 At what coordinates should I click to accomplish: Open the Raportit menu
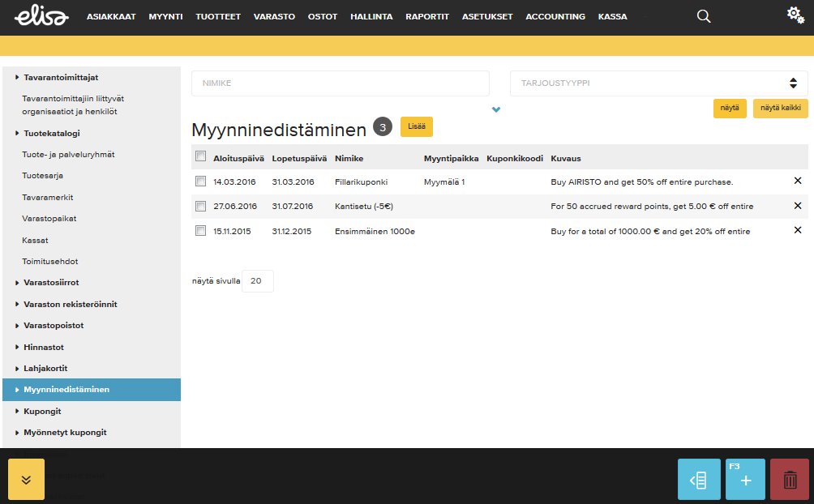point(427,16)
